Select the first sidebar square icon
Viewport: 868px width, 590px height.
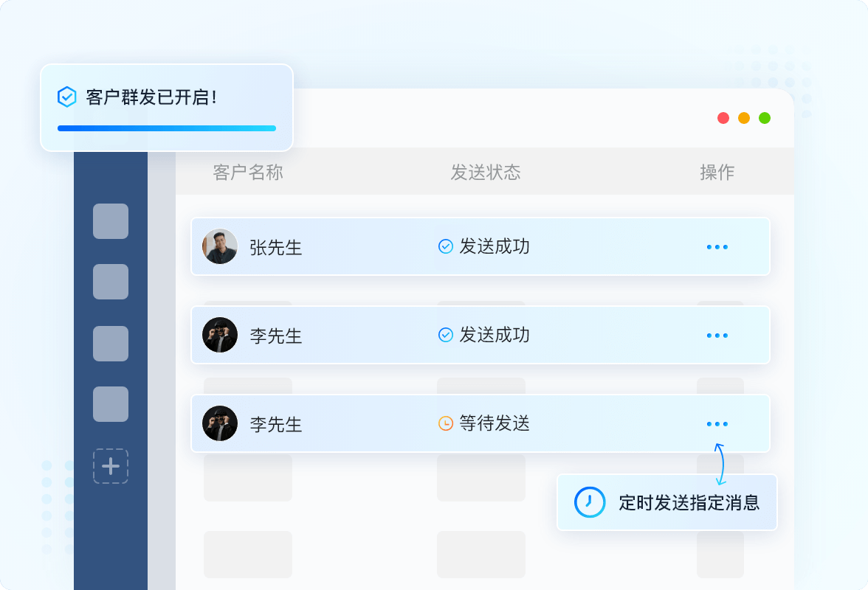(111, 221)
